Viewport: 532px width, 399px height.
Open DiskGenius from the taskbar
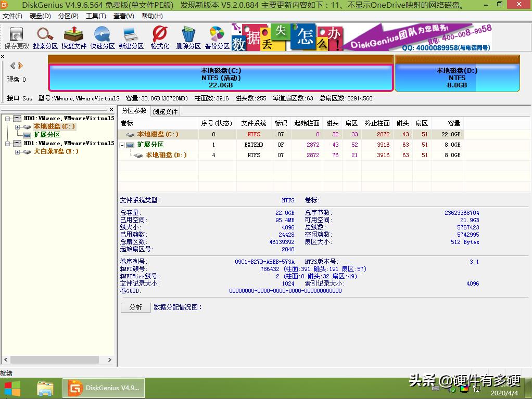pyautogui.click(x=103, y=388)
